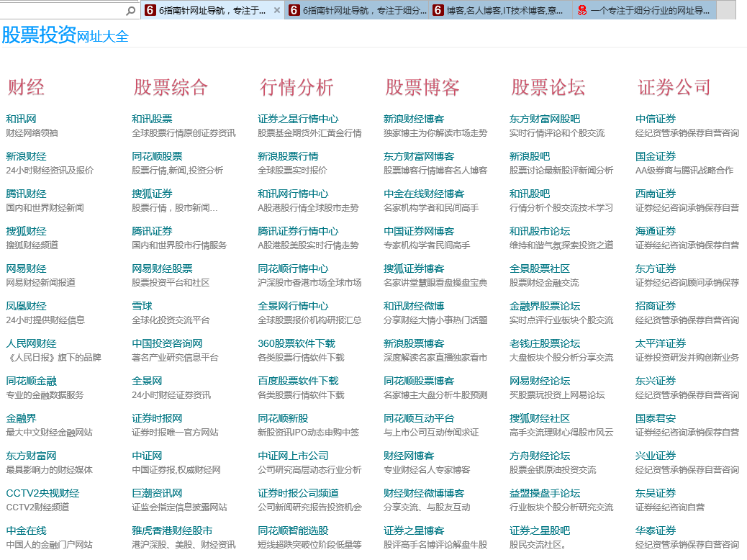Visit 巨潮资讯网 link

[157, 493]
